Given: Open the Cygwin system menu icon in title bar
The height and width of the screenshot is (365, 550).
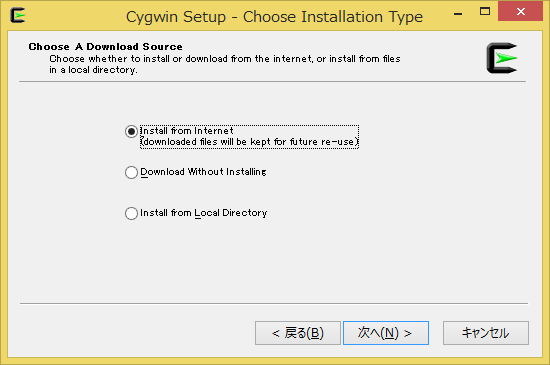Looking at the screenshot, I should [18, 15].
